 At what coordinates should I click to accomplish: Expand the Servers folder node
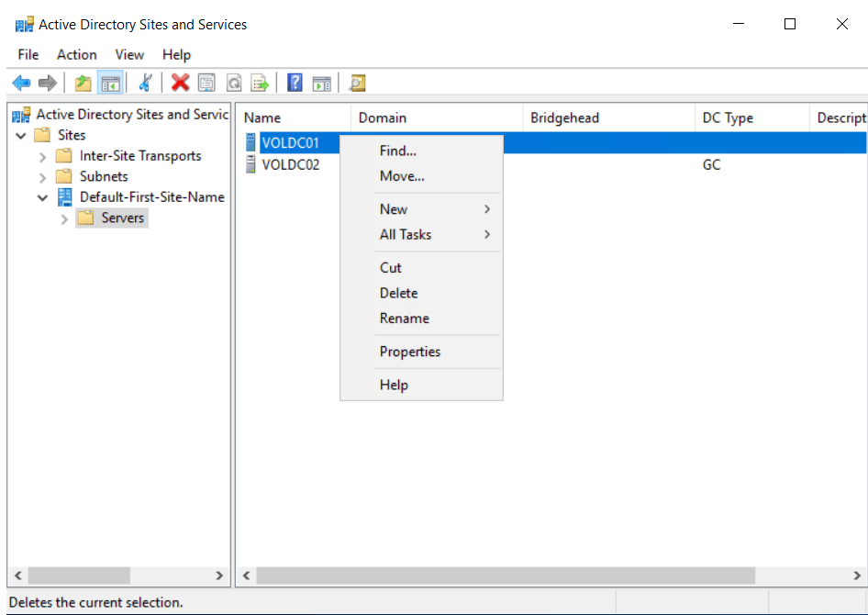pyautogui.click(x=63, y=218)
